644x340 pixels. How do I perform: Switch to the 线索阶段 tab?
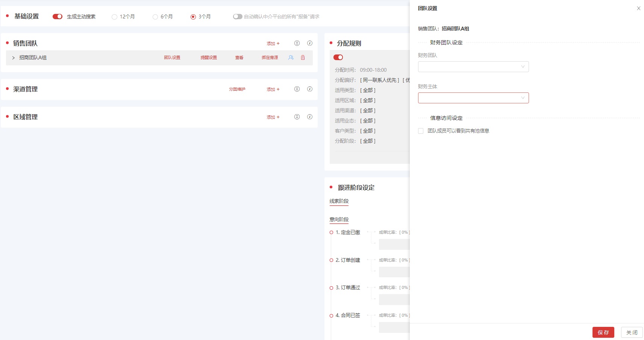tap(339, 201)
